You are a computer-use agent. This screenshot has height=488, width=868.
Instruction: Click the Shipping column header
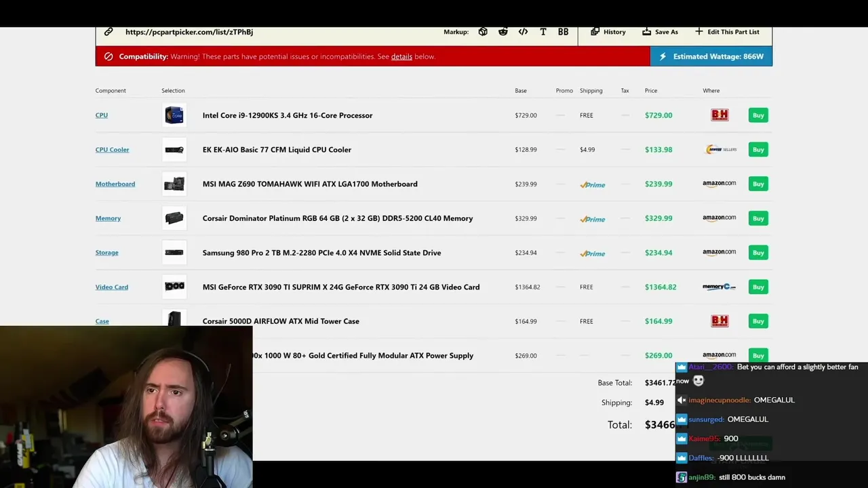pos(591,91)
